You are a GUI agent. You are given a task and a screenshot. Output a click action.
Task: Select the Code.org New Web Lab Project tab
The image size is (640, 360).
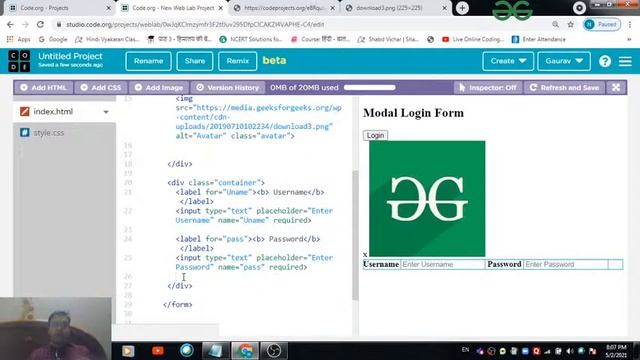173,8
